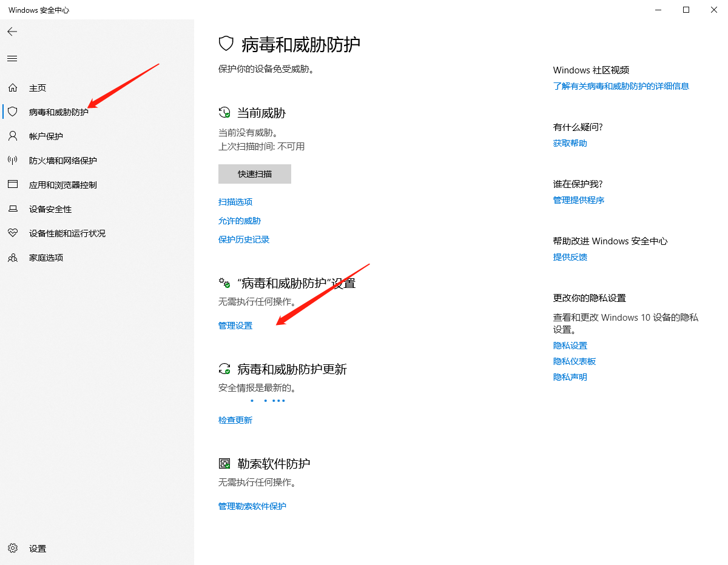Click the Windows 安全中心 title bar text
Image resolution: width=728 pixels, height=565 pixels.
[39, 10]
